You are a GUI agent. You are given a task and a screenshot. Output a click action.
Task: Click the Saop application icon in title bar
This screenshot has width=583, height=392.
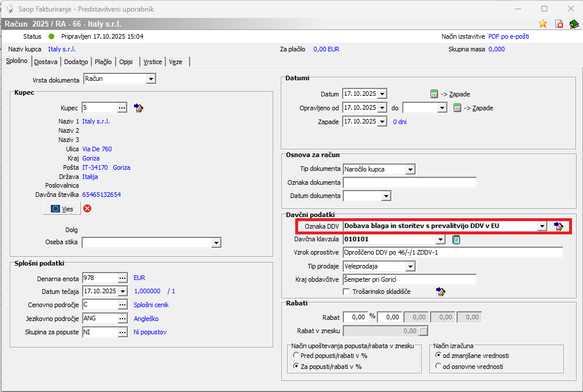[10, 9]
